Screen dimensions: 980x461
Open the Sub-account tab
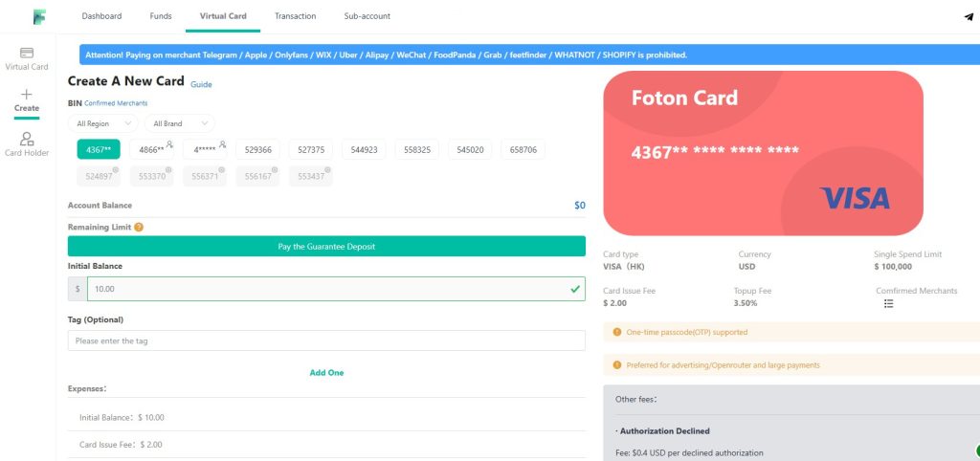click(x=367, y=16)
